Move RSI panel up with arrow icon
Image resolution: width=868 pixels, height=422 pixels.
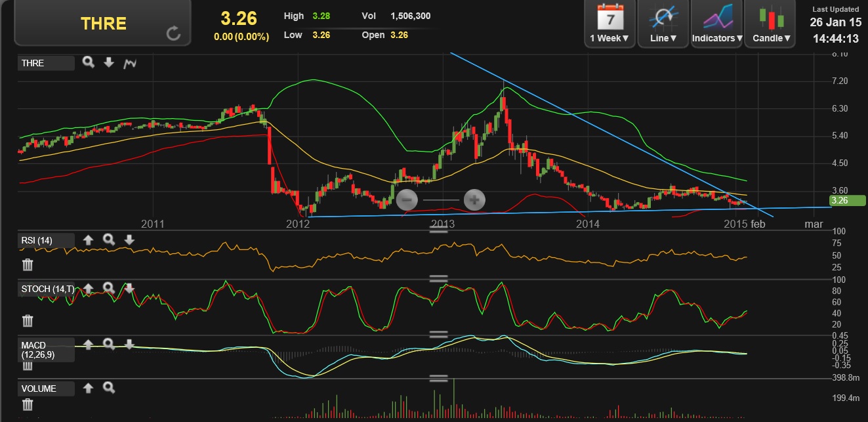pyautogui.click(x=89, y=240)
